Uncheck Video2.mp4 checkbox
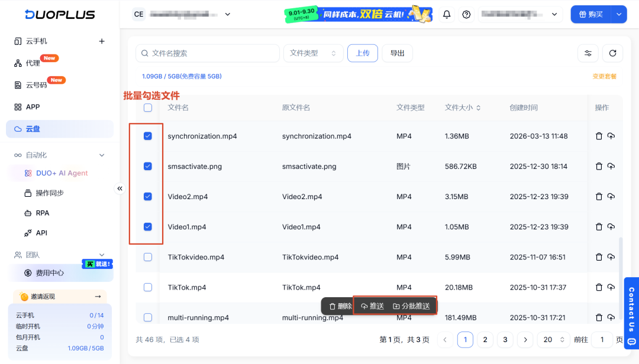The height and width of the screenshot is (364, 639). (148, 196)
